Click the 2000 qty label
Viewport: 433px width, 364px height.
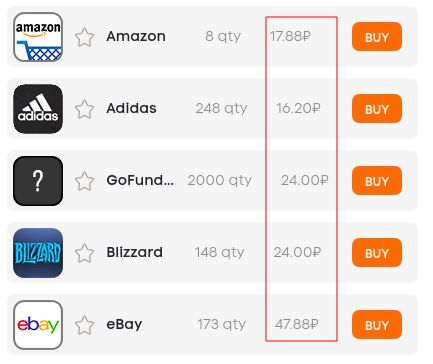pos(220,181)
